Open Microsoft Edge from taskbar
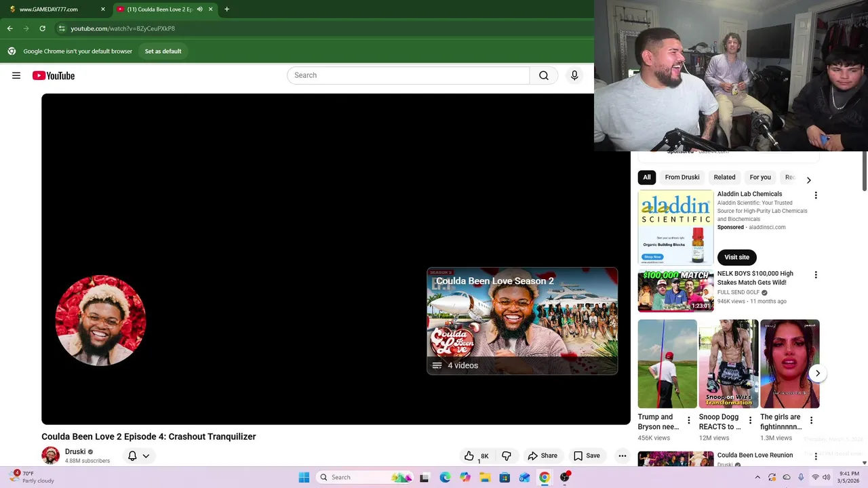This screenshot has width=868, height=488. click(x=445, y=477)
